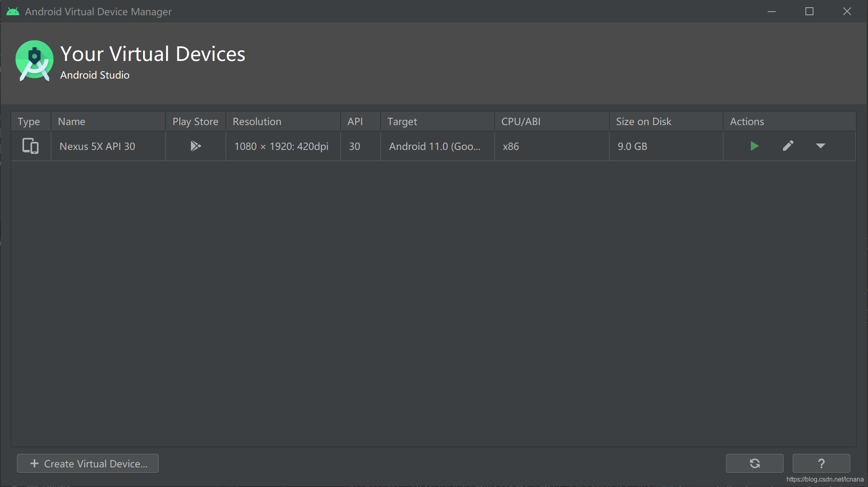Select the Nexus 5X API 30 name cell
This screenshot has width=868, height=487.
click(x=108, y=146)
